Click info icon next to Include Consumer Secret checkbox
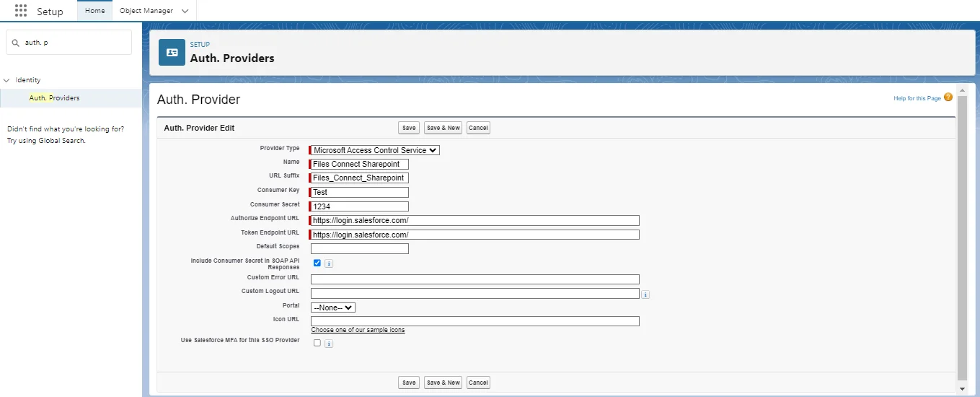Viewport: 980px width, 397px height. coord(329,264)
